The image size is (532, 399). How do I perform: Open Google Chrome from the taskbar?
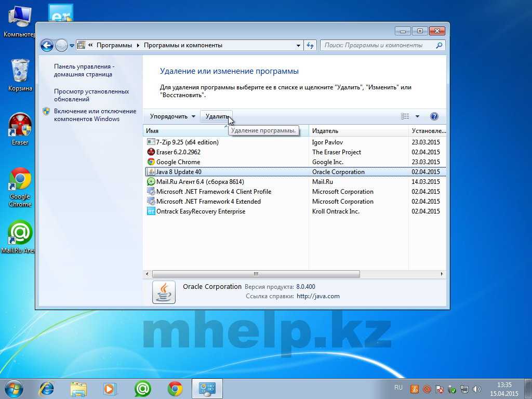pos(175,389)
